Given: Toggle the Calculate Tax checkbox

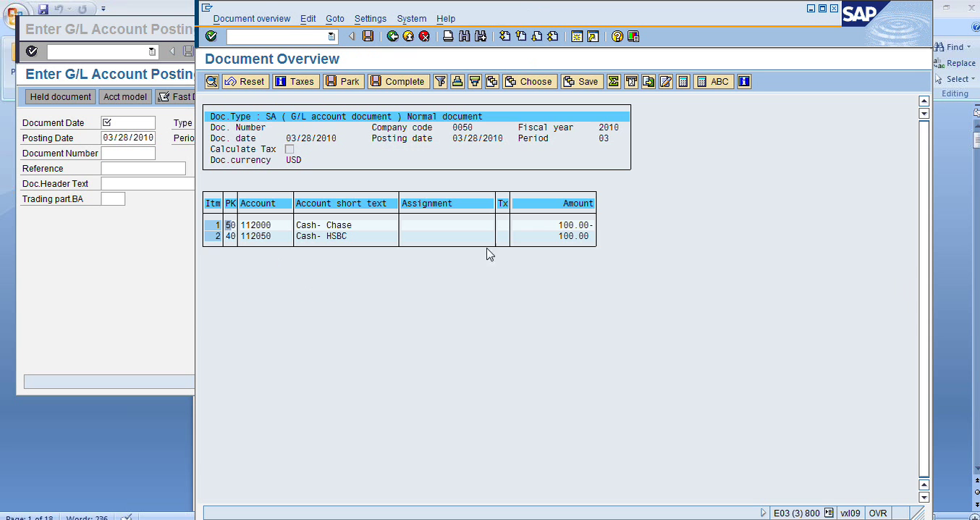Looking at the screenshot, I should (x=290, y=149).
